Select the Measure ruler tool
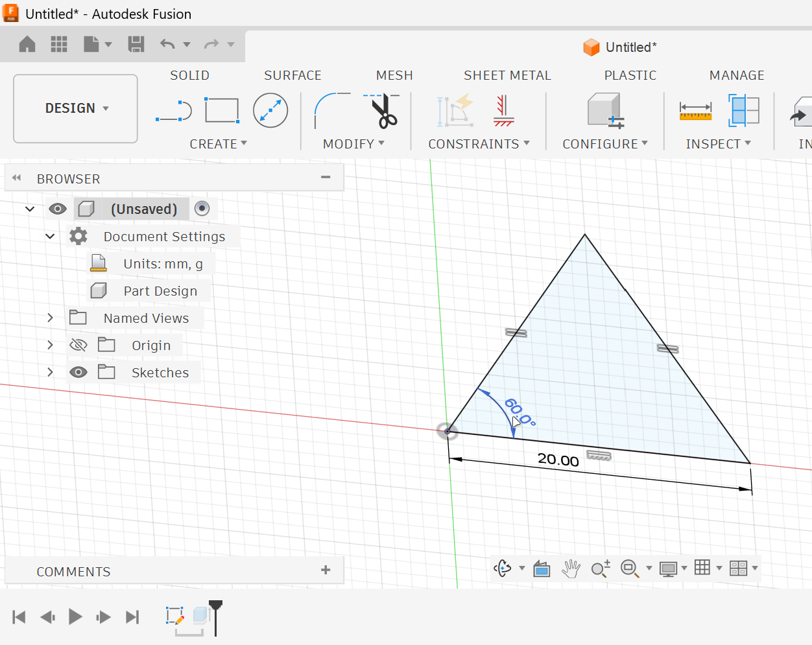This screenshot has height=645, width=812. point(695,111)
